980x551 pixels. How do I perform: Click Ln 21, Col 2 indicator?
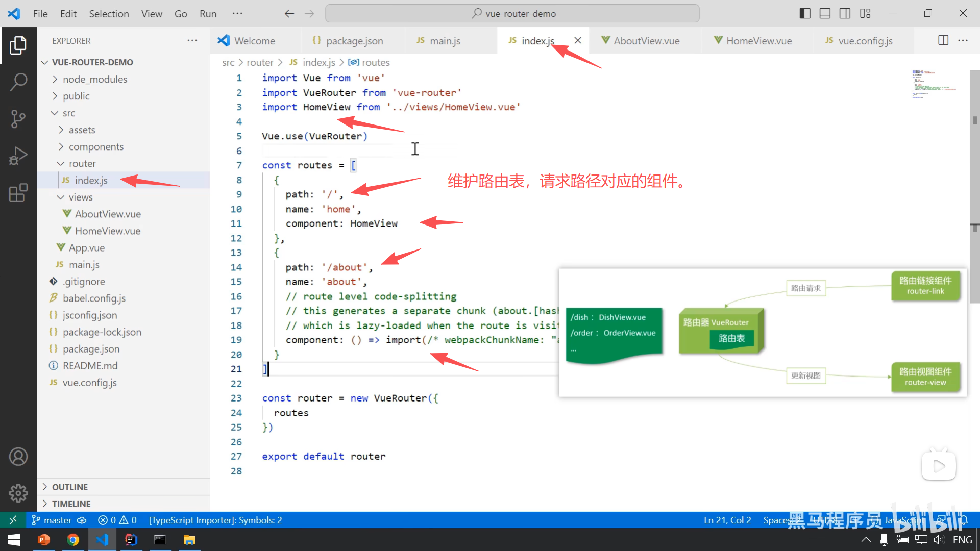coord(727,520)
